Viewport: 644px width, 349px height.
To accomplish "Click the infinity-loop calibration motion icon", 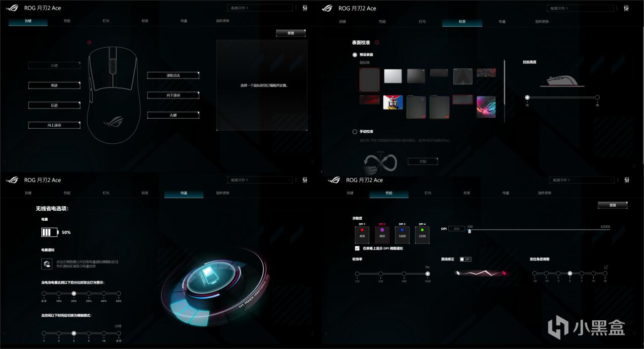I will [380, 162].
